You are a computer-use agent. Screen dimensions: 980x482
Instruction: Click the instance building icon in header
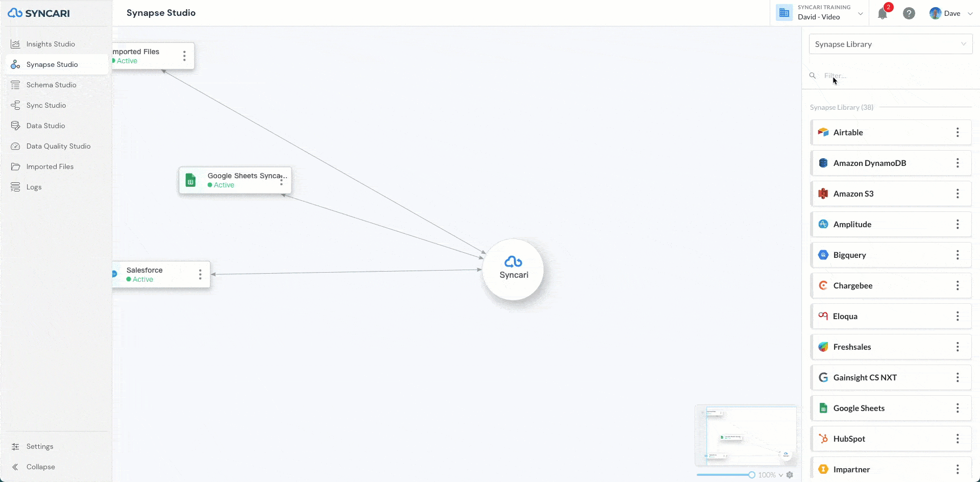[784, 13]
